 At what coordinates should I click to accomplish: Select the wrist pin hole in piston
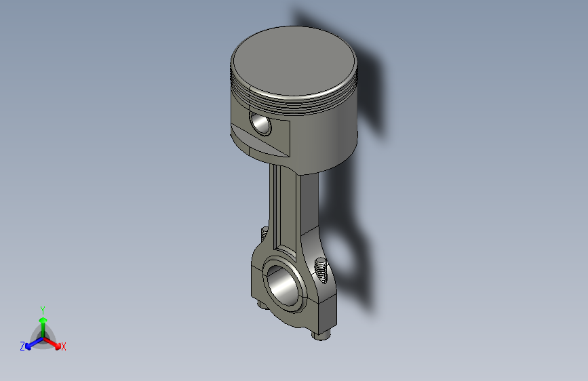click(260, 123)
